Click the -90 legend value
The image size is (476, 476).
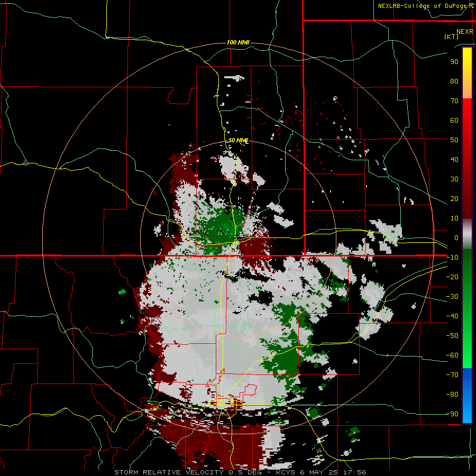[x=452, y=414]
